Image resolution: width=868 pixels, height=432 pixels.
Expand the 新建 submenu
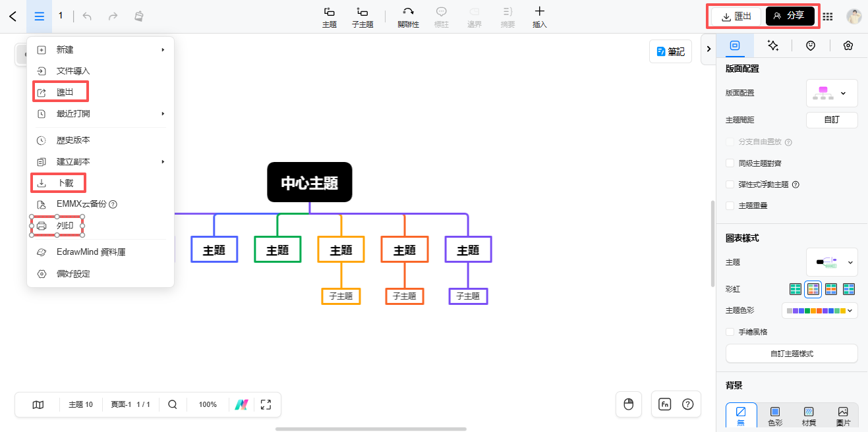[100, 50]
